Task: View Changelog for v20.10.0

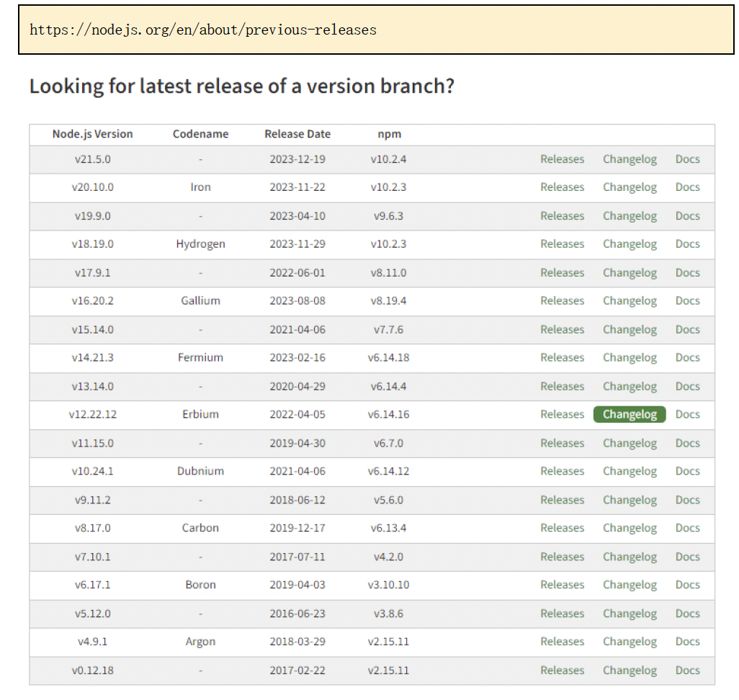Action: pos(630,187)
